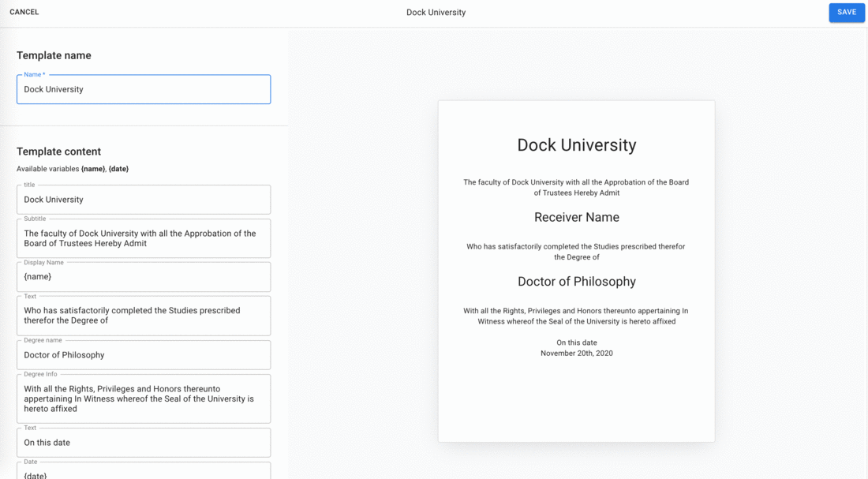Click the Name input field showing Dock University

click(x=143, y=89)
